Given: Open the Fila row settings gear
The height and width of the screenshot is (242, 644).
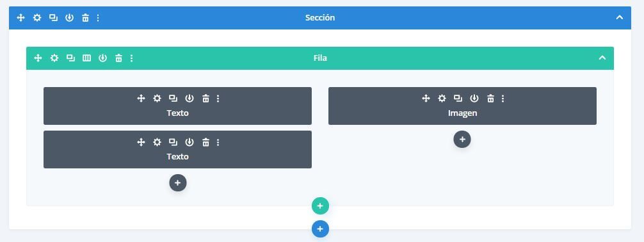Looking at the screenshot, I should 54,58.
